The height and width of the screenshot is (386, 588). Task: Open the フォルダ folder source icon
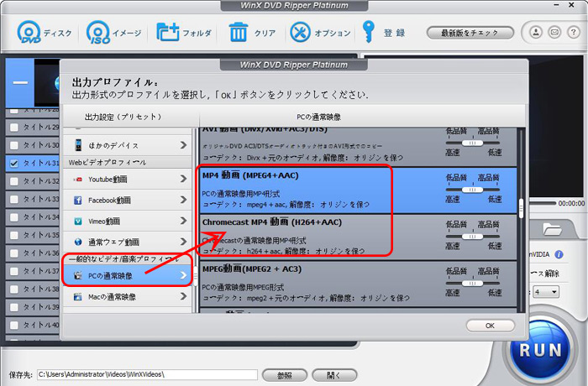pyautogui.click(x=168, y=33)
